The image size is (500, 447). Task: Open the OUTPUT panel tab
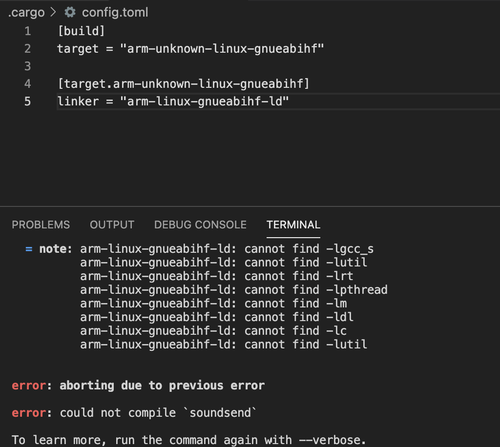112,225
